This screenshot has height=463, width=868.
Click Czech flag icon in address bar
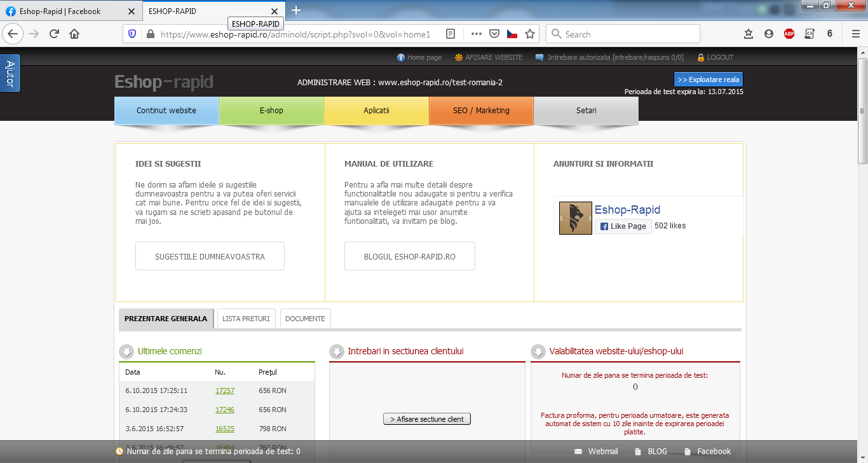click(x=512, y=34)
